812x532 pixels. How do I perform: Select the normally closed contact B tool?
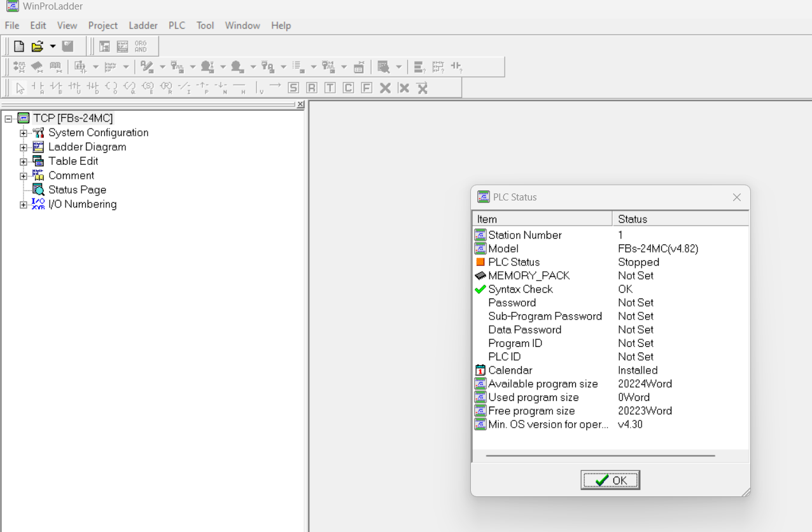click(57, 88)
